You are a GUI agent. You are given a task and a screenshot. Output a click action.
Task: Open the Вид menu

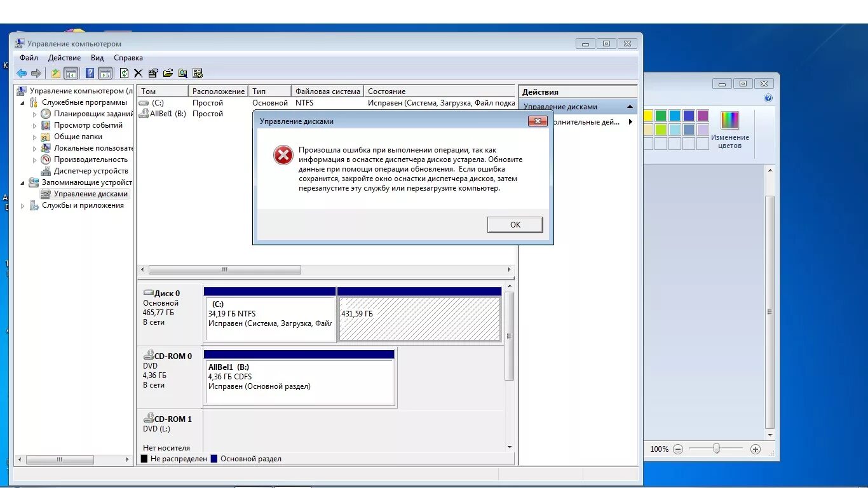pos(97,58)
